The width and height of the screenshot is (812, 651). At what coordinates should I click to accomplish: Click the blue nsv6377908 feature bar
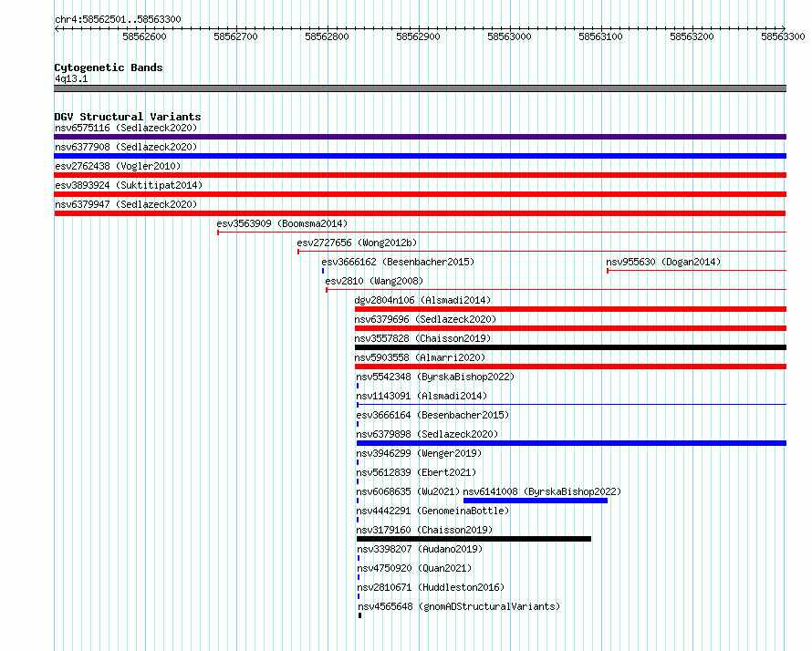(x=420, y=156)
